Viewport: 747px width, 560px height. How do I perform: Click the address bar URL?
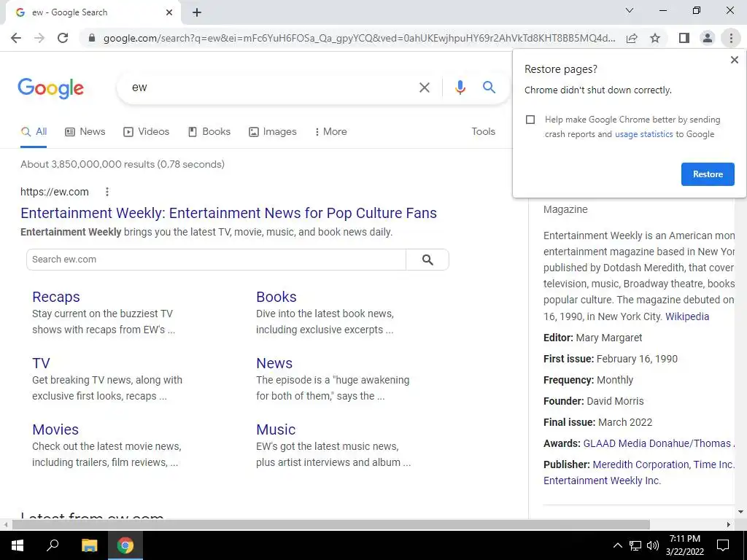[359, 38]
